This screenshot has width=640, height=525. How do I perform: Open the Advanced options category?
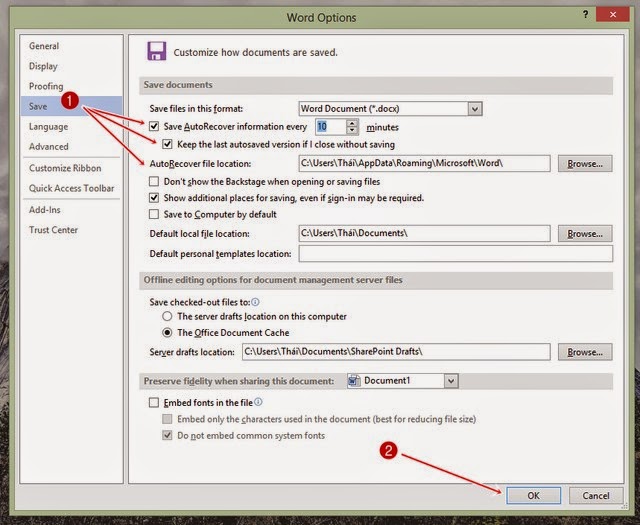click(x=48, y=147)
